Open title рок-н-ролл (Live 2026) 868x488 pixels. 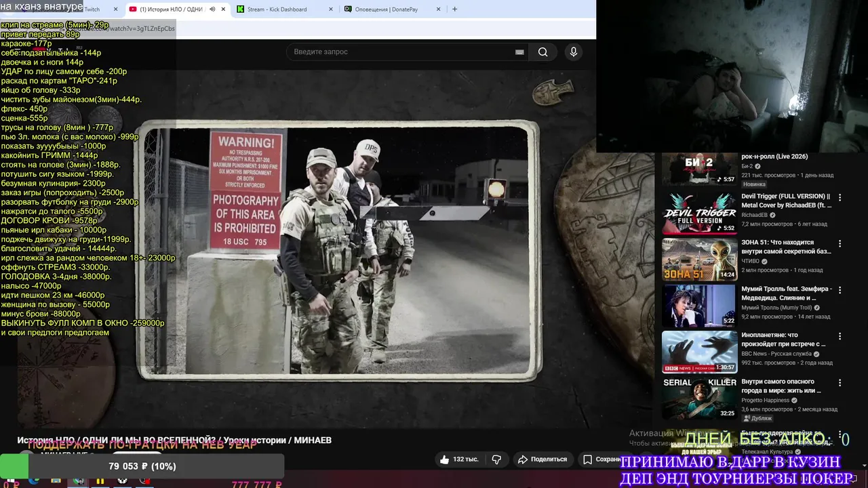(774, 157)
